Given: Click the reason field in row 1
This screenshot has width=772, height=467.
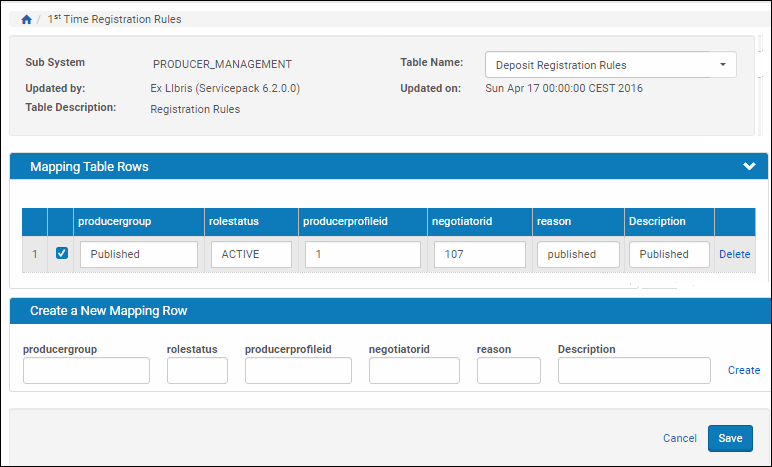Looking at the screenshot, I should 578,254.
